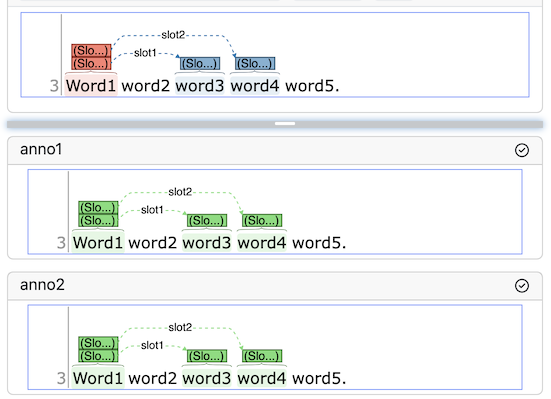The height and width of the screenshot is (399, 551).
Task: Click word4 in the anno2 sentence
Action: pos(262,378)
